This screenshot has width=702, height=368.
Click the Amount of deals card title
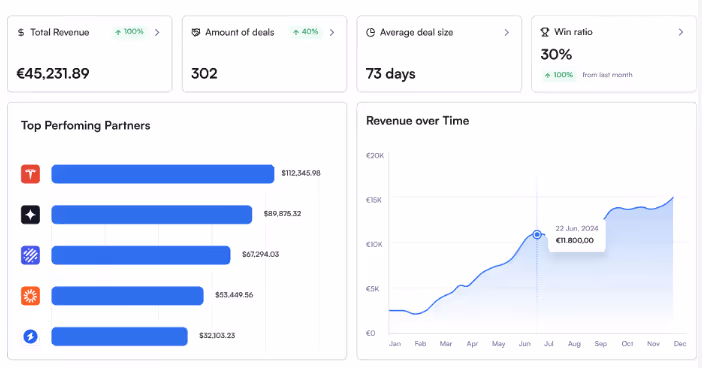tap(240, 32)
